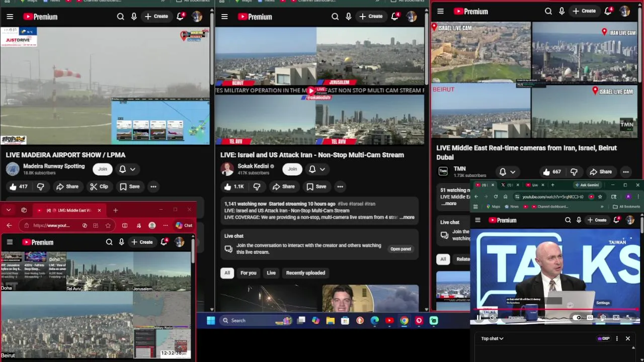Dislike the Israel and US Attack Iran stream

pyautogui.click(x=257, y=187)
